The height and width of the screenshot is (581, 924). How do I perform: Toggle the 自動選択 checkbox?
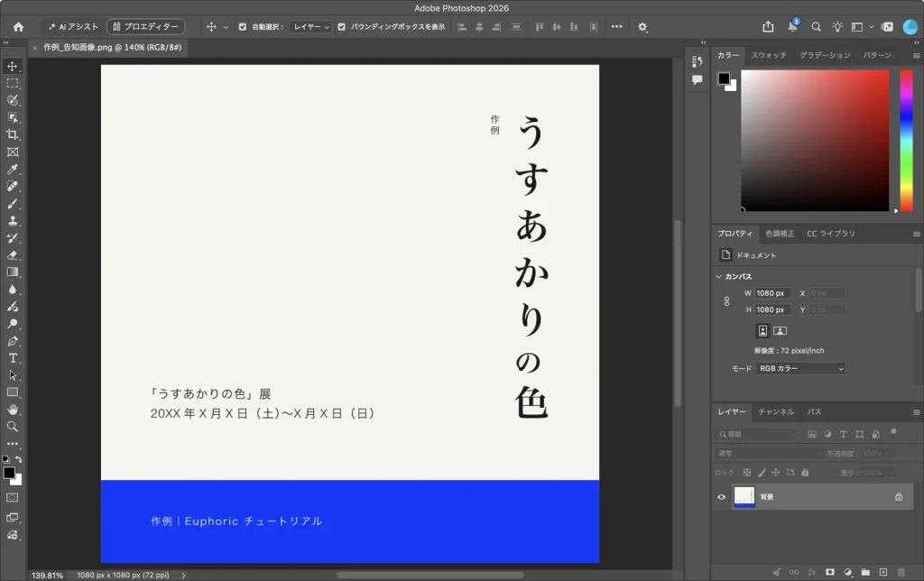coord(242,26)
